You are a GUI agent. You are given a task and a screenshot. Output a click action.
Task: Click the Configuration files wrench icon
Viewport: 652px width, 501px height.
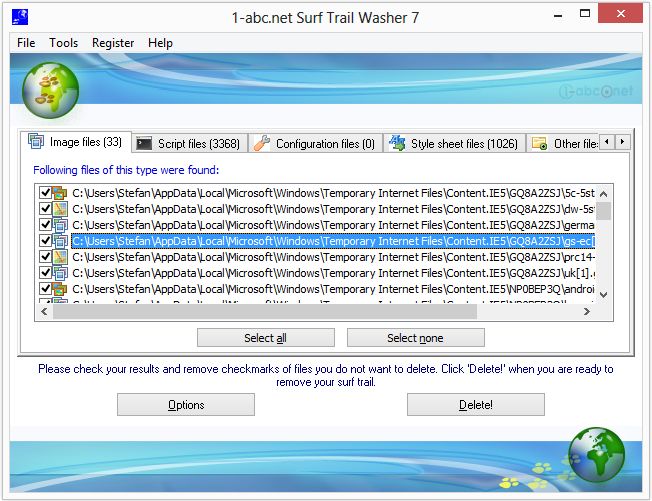[262, 143]
